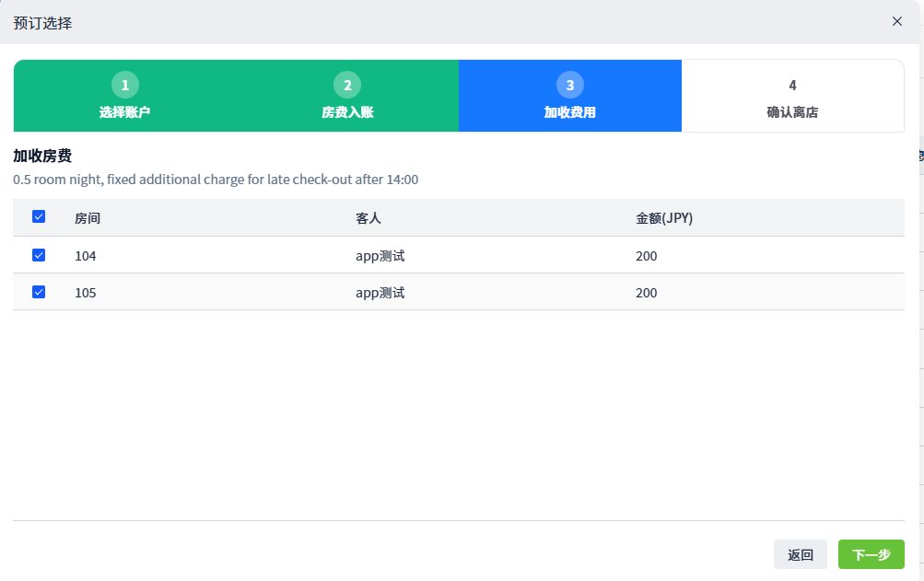Close the 预订选择 dialog
This screenshot has width=924, height=581.
point(896,21)
